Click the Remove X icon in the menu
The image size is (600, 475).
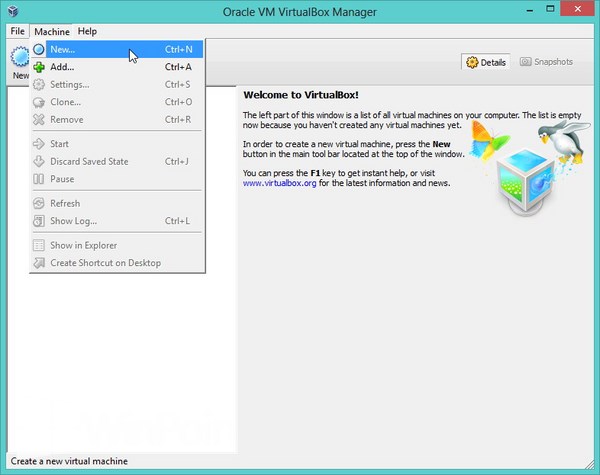[39, 120]
